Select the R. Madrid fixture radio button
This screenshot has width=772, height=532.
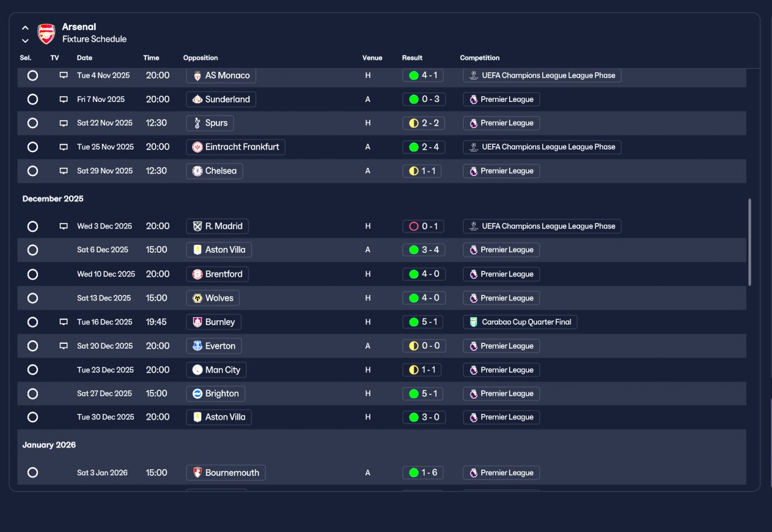pos(33,226)
